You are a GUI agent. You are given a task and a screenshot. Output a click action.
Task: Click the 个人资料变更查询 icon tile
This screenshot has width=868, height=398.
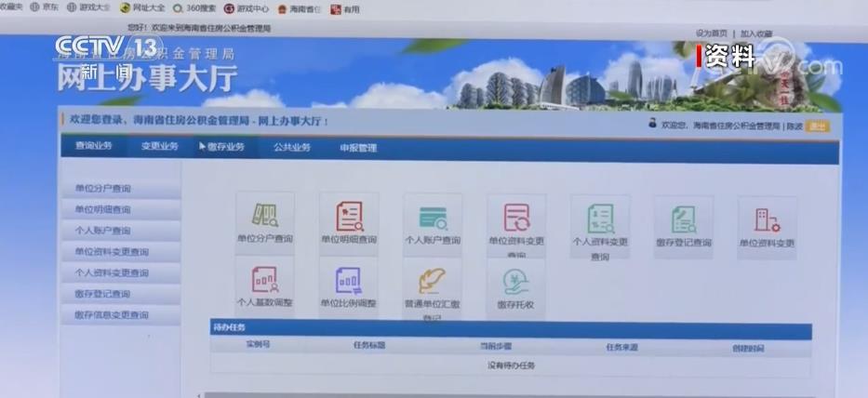pos(599,219)
